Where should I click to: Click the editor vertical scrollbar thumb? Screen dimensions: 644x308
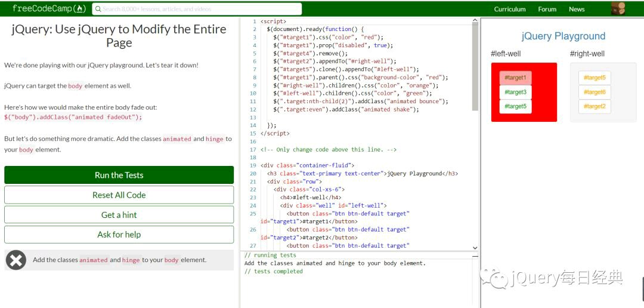coord(475,67)
